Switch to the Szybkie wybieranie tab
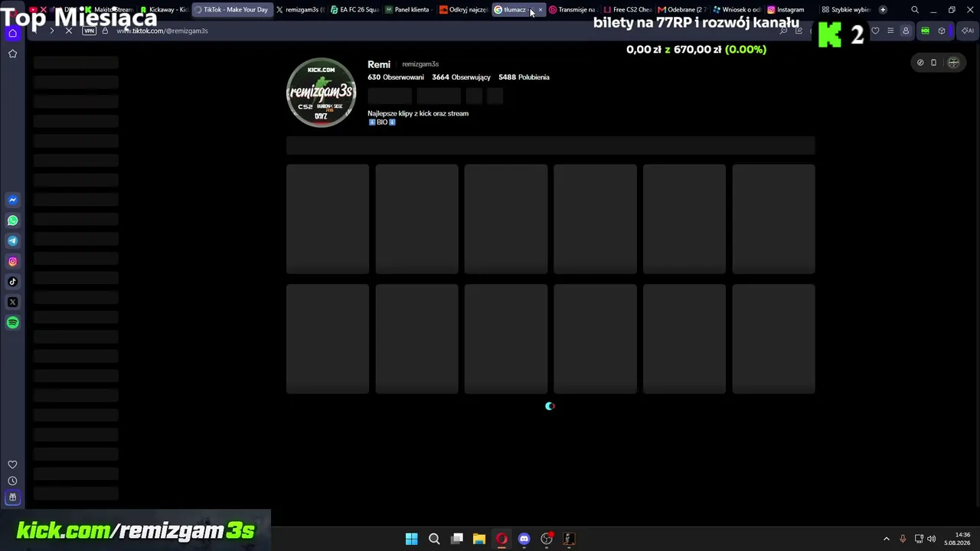The width and height of the screenshot is (980, 551). 846,10
